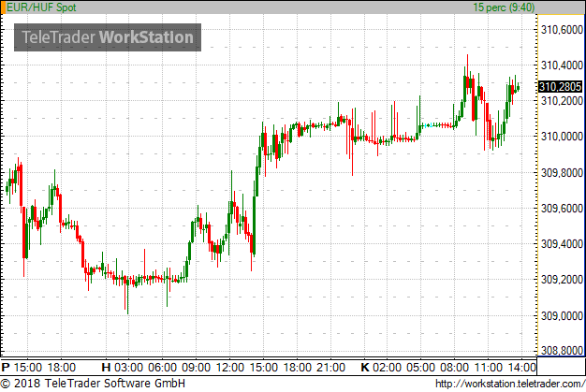Viewport: 586px width, 392px height.
Task: Open the workstation.teletrader.com link
Action: pos(510,384)
